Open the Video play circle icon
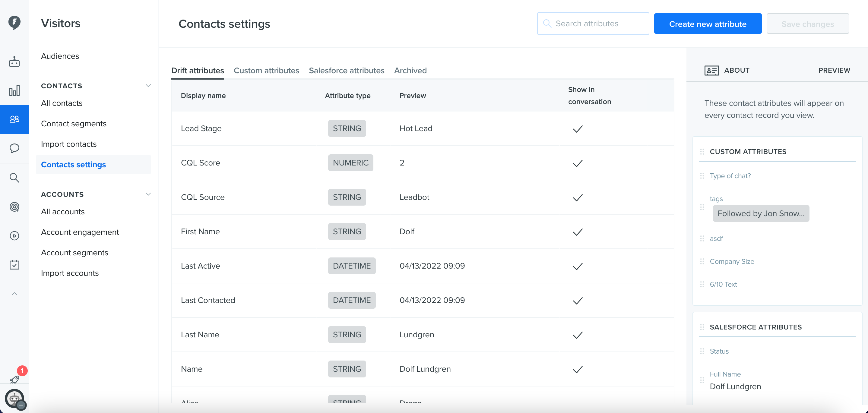 [x=14, y=236]
